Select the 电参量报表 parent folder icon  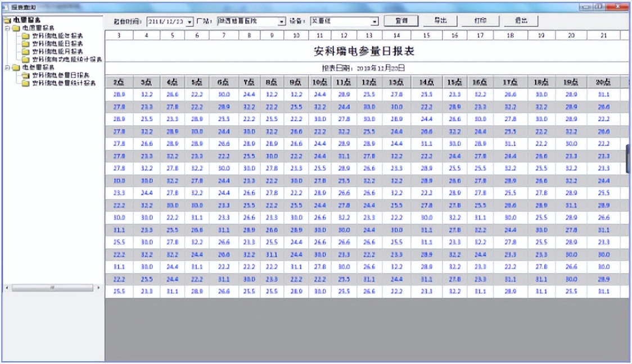pyautogui.click(x=15, y=67)
